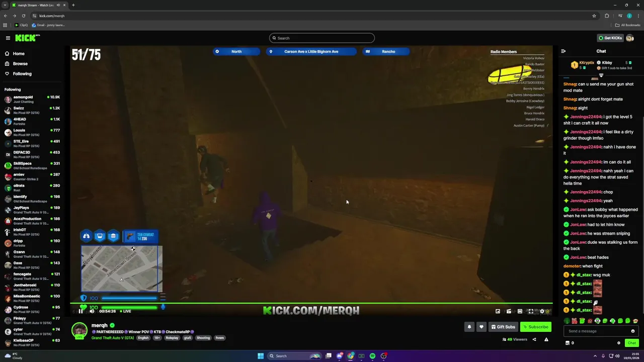The width and height of the screenshot is (644, 362).
Task: Open MissBombastic channel in Following list
Action: coord(32,298)
